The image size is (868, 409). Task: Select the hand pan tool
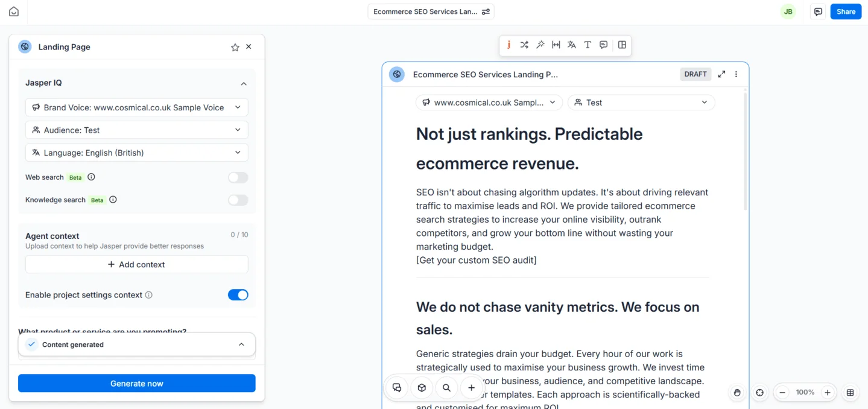pyautogui.click(x=737, y=392)
